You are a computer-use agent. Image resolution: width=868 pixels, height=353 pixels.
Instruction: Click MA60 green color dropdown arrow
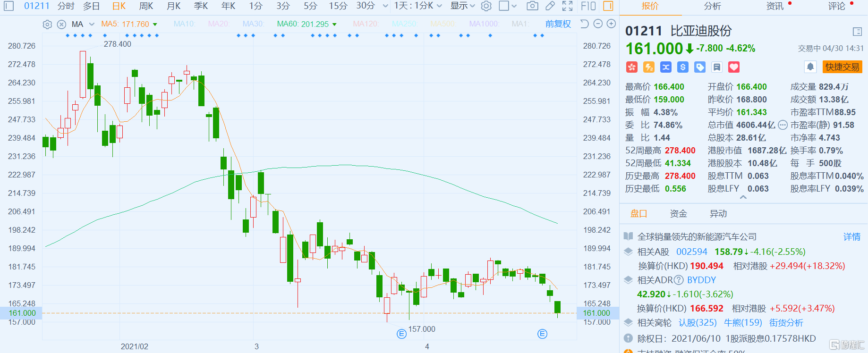tap(335, 25)
